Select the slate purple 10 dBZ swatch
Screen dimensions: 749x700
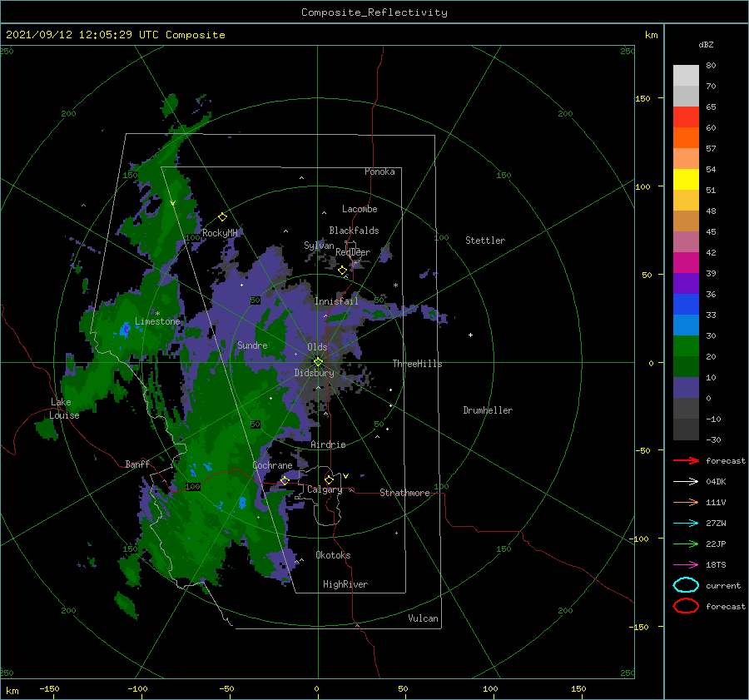[x=686, y=388]
